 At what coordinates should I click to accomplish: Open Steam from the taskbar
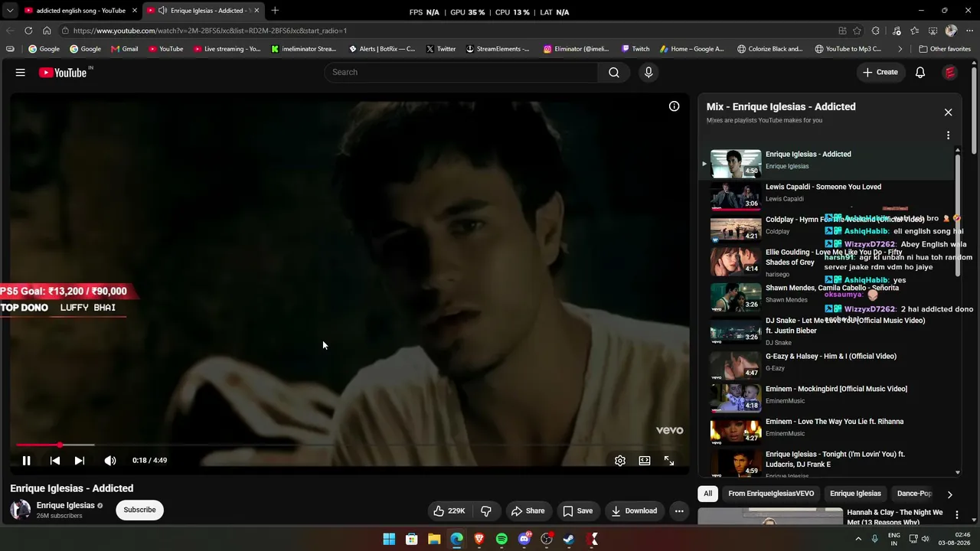pyautogui.click(x=569, y=539)
